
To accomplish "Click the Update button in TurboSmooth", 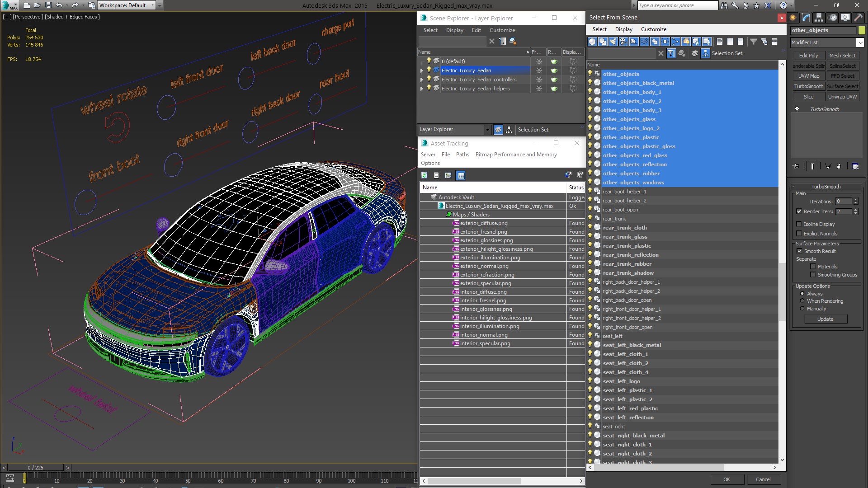I will [825, 319].
